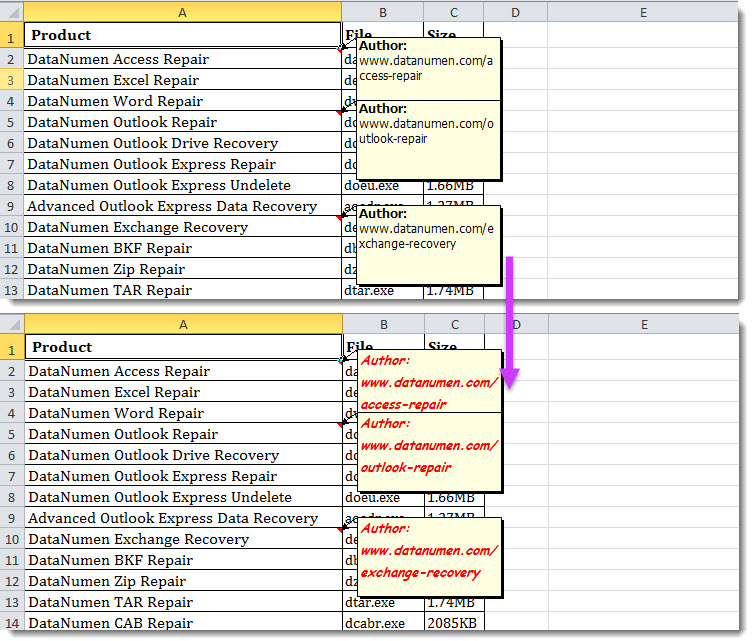Click the exchange-recovery comment box in the top spreadsheet

(429, 245)
